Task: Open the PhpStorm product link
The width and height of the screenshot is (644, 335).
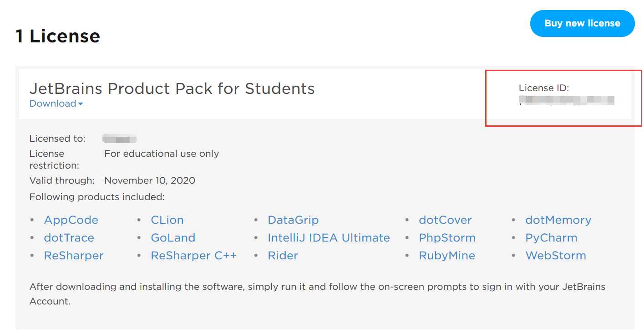Action: (447, 237)
